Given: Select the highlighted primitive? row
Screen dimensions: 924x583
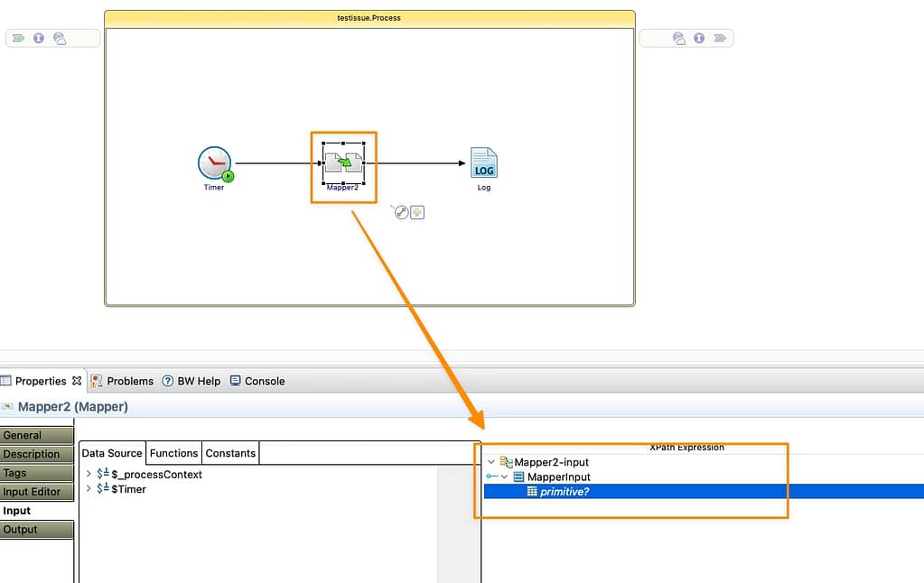Looking at the screenshot, I should [560, 491].
